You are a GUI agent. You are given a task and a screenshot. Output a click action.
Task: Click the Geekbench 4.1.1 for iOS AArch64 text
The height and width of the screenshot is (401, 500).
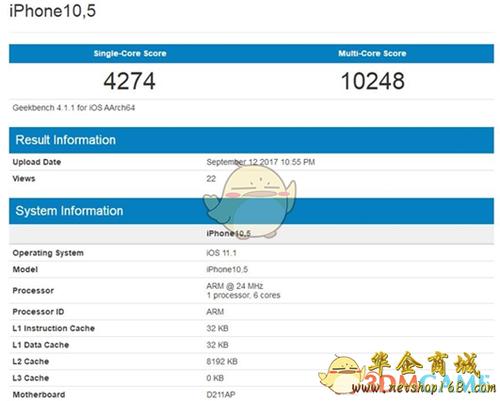(x=74, y=108)
